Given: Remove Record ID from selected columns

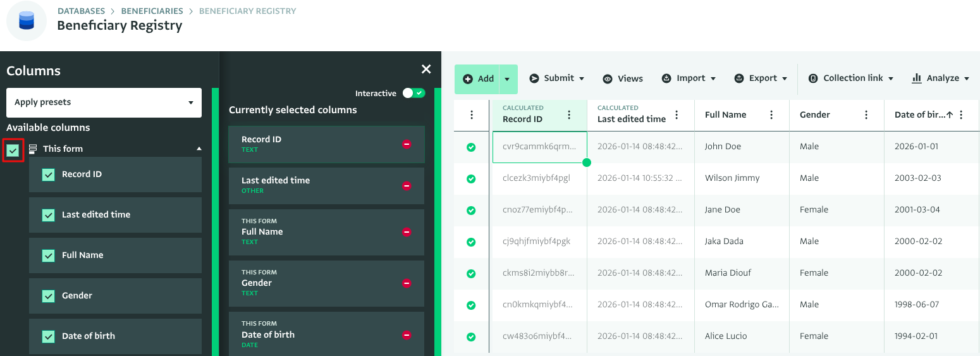Looking at the screenshot, I should [x=407, y=144].
